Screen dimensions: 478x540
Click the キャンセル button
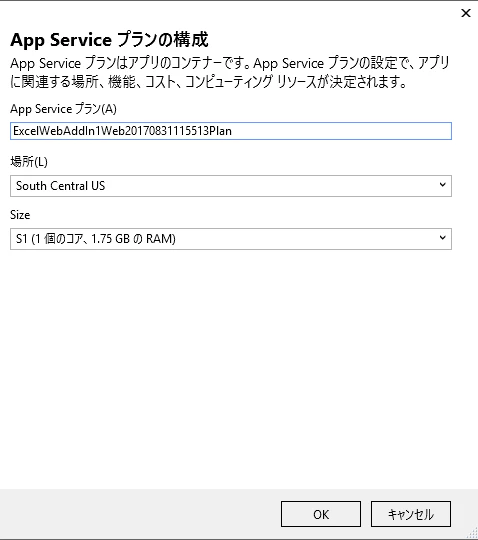[411, 514]
